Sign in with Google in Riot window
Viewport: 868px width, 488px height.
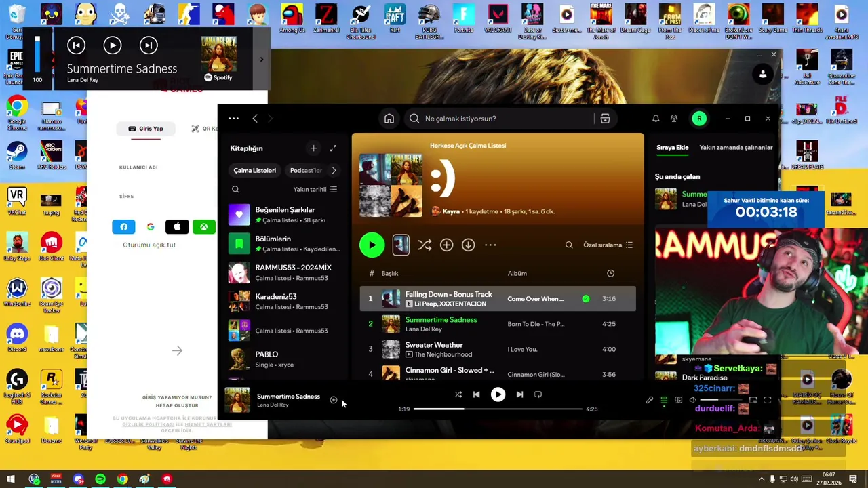click(151, 227)
